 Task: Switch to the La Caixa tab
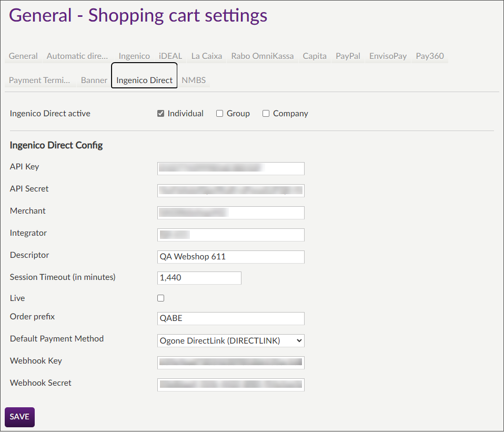pos(206,56)
